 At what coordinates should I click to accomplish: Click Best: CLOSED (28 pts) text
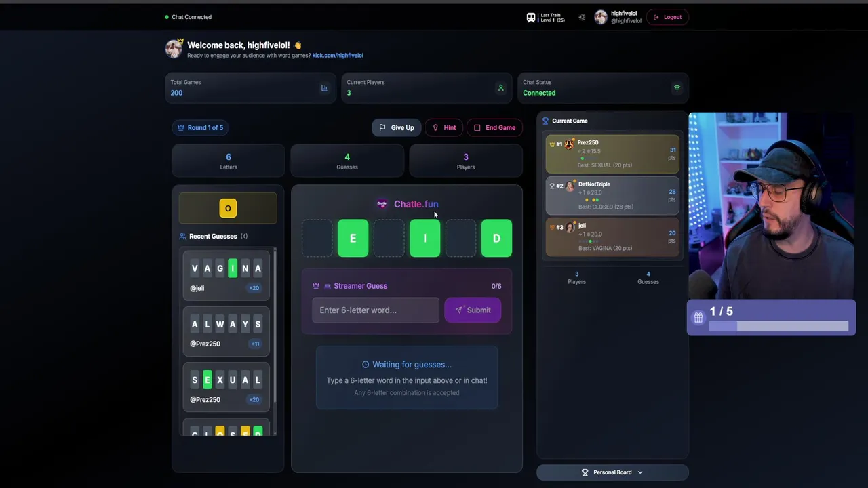pyautogui.click(x=606, y=207)
